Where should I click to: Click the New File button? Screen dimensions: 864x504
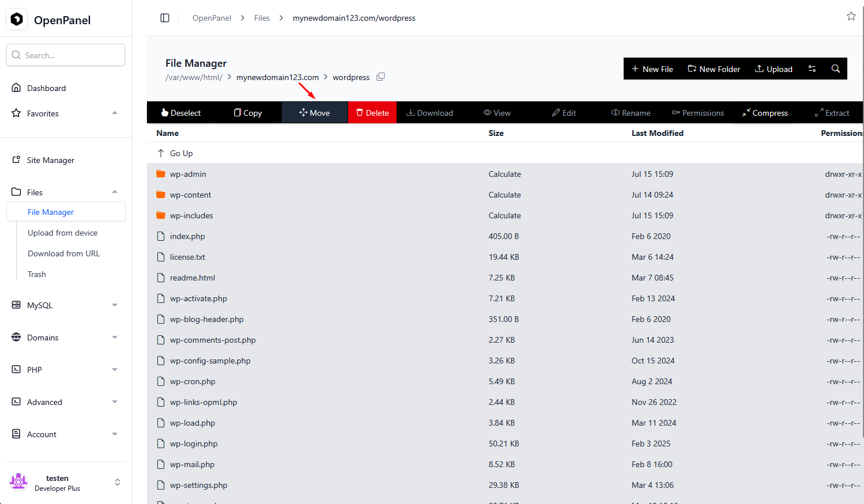click(652, 69)
